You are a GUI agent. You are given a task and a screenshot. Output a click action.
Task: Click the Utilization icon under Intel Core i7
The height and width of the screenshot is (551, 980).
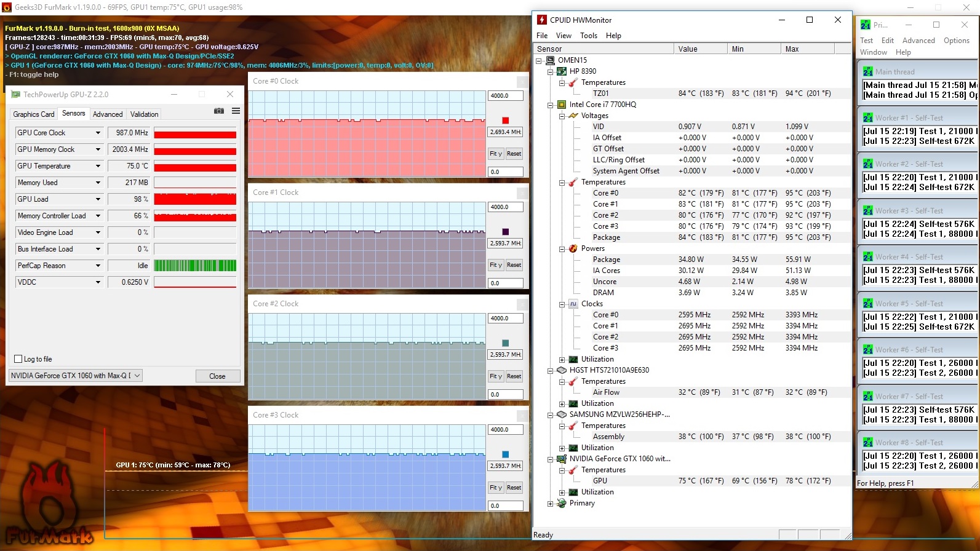pos(573,359)
